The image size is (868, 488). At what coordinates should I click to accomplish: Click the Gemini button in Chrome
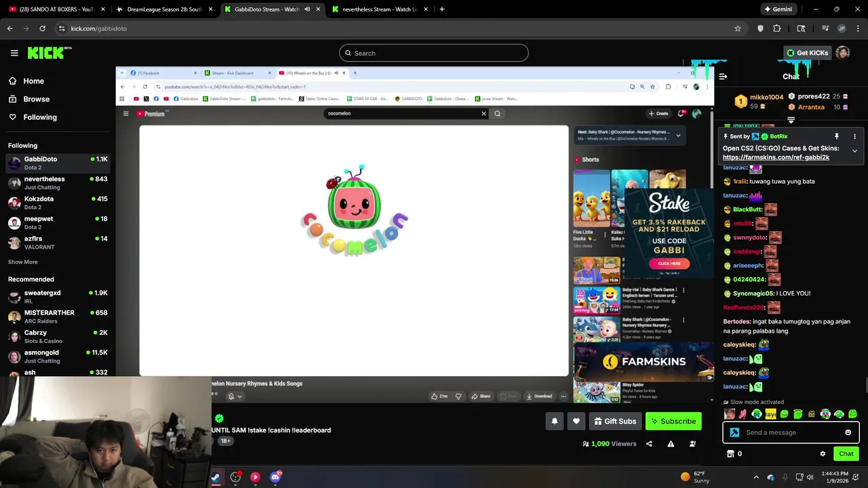pos(777,9)
